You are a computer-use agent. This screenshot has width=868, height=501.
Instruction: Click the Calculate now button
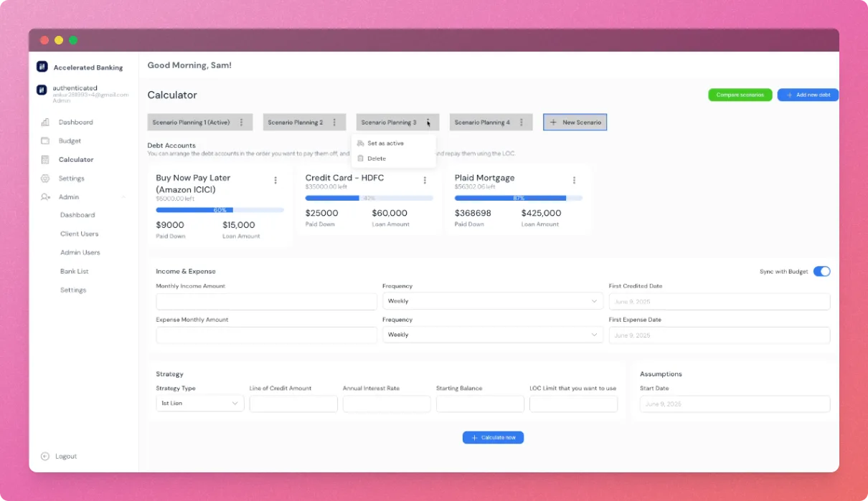pyautogui.click(x=493, y=437)
